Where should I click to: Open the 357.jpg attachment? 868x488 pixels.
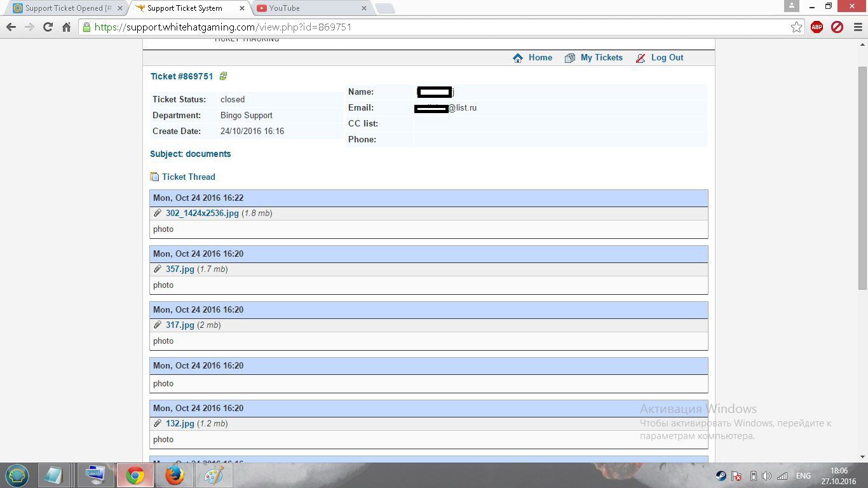(x=180, y=269)
